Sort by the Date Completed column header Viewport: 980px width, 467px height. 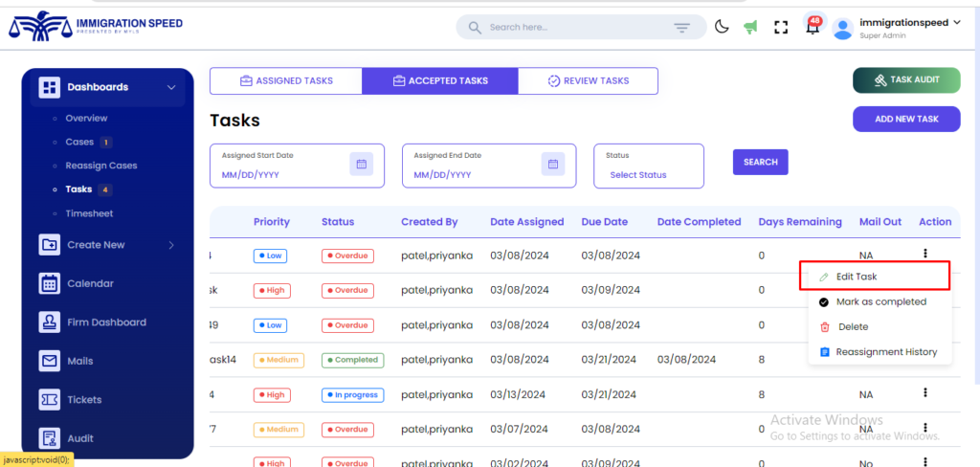coord(699,222)
